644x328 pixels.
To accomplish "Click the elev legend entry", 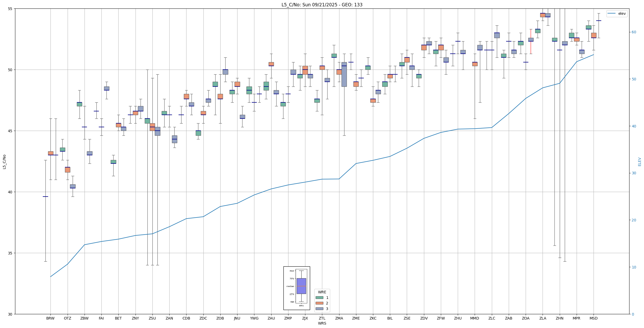I will coord(622,14).
